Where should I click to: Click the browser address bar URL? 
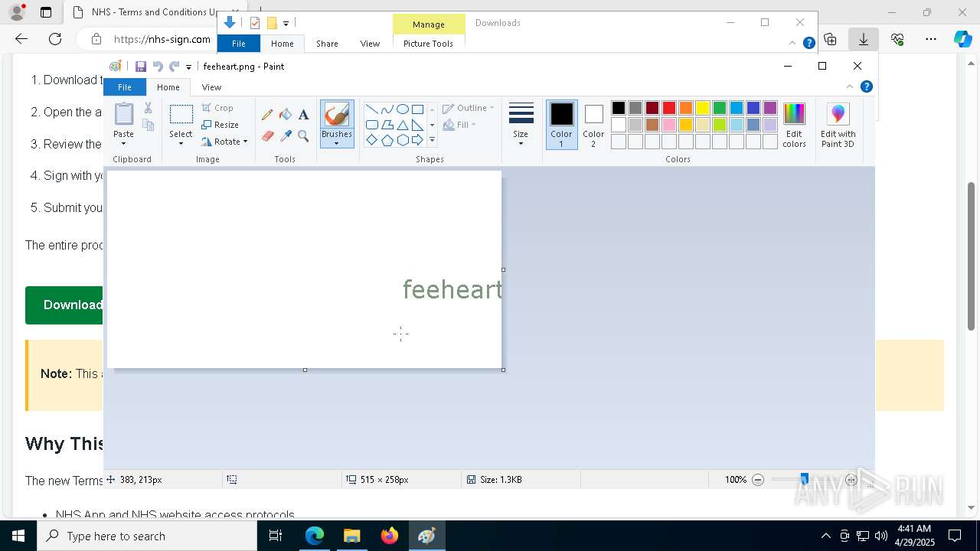click(x=162, y=39)
